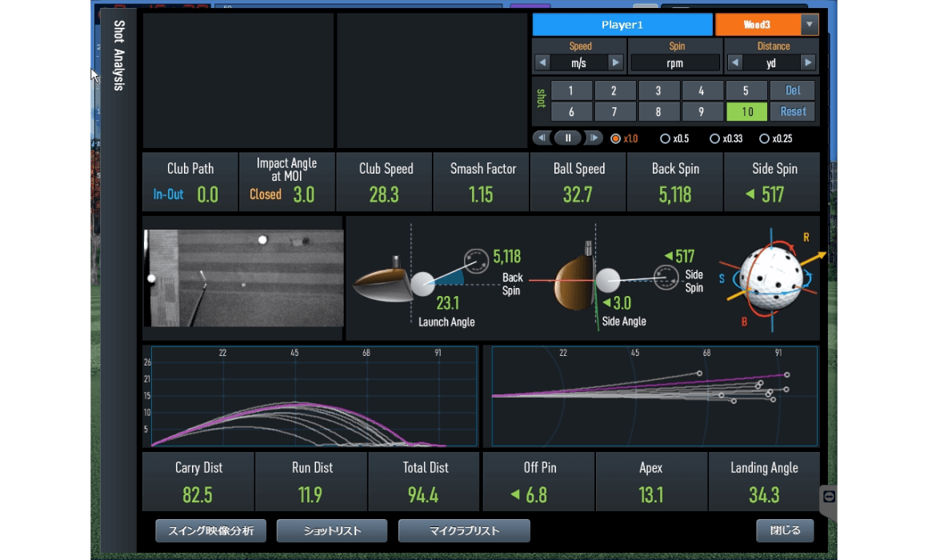
Task: Click right arrow for Speed unit
Action: pyautogui.click(x=615, y=62)
